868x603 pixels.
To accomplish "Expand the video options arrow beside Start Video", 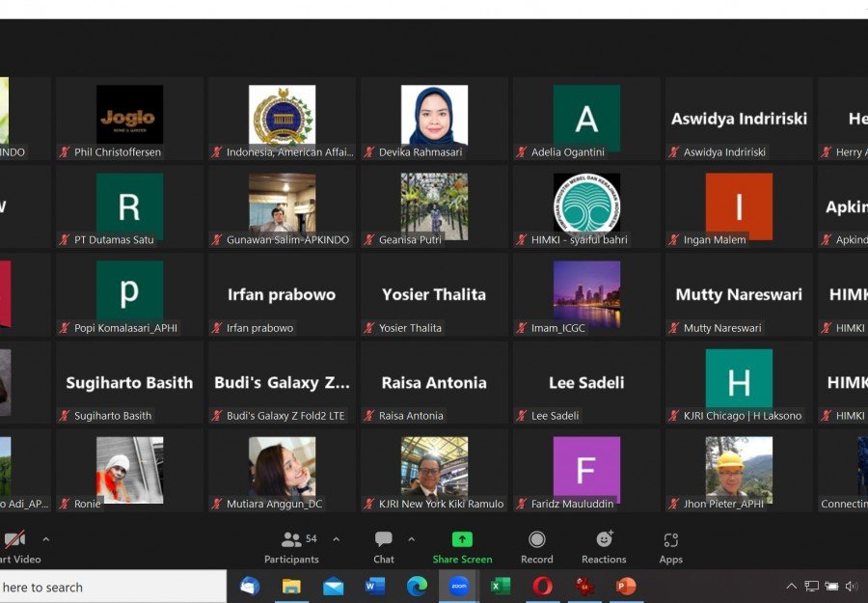I will (x=45, y=539).
